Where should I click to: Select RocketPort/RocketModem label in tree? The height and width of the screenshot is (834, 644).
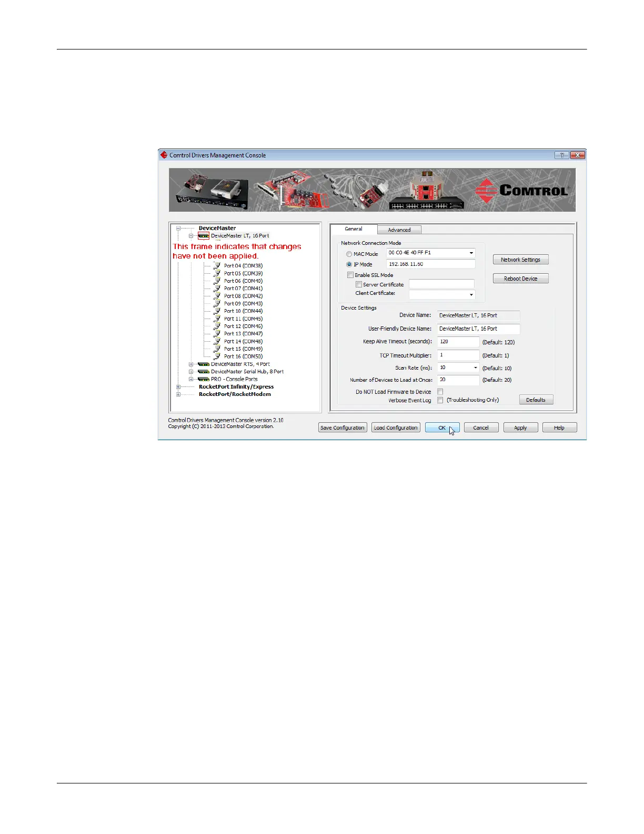coord(235,394)
